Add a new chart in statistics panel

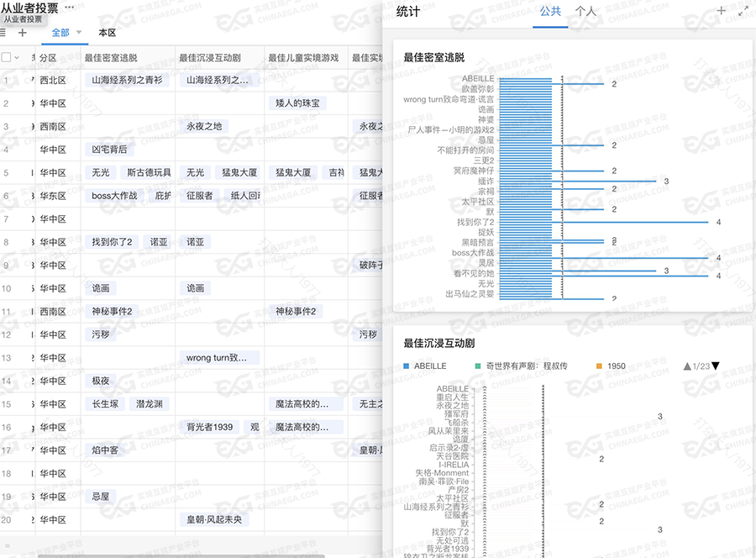point(721,12)
